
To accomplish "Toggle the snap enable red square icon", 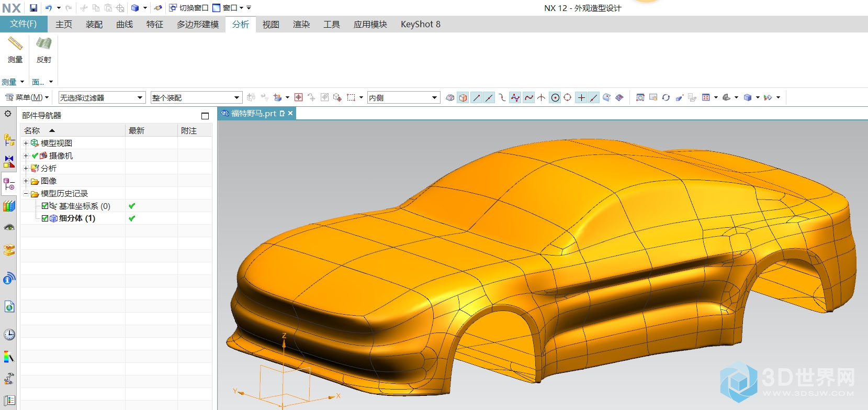I will [298, 97].
